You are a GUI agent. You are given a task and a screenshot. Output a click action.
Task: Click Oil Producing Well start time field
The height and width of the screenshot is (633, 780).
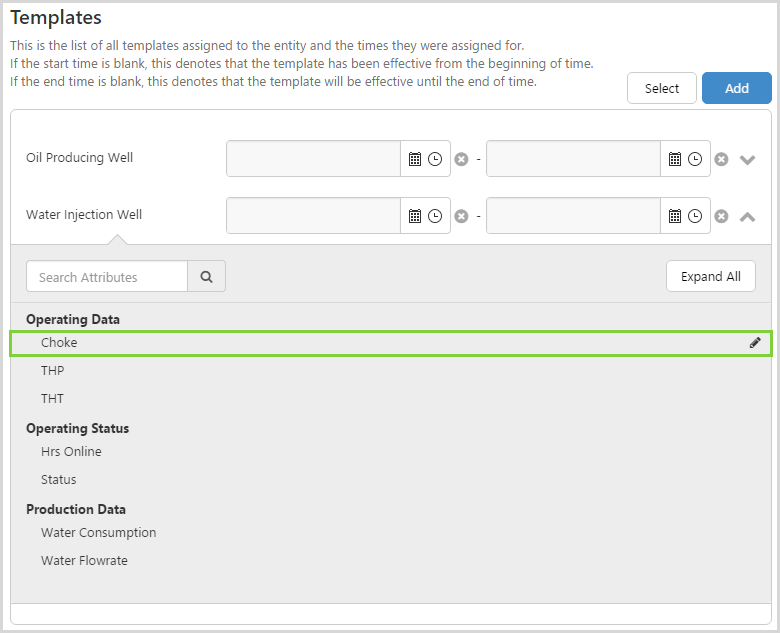point(314,159)
